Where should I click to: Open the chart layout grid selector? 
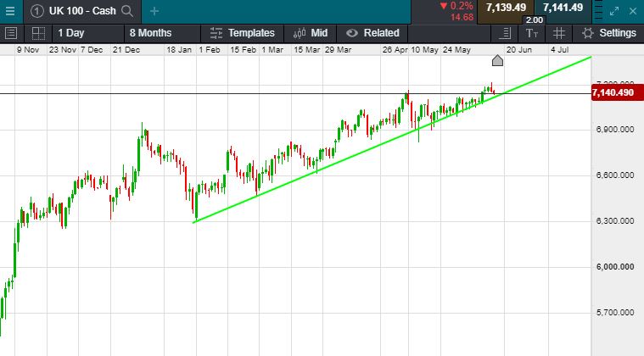pyautogui.click(x=38, y=33)
